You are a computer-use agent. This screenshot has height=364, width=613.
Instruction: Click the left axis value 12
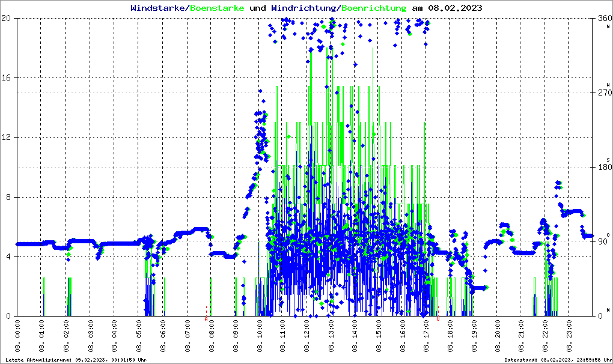pos(6,138)
